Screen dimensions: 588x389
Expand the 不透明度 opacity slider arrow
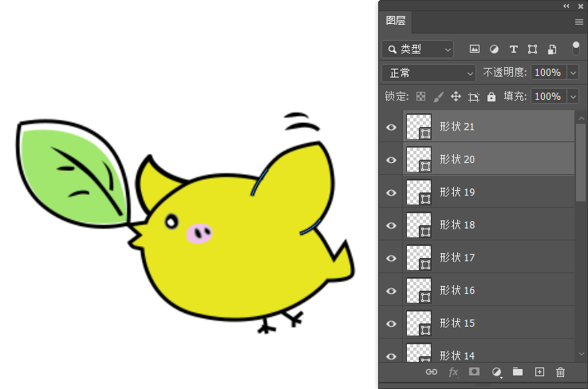(x=573, y=73)
